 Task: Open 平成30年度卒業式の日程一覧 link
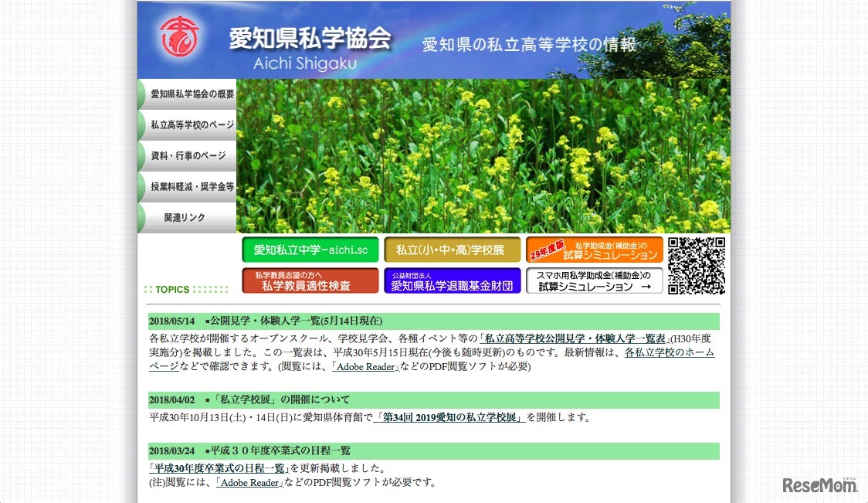click(219, 468)
